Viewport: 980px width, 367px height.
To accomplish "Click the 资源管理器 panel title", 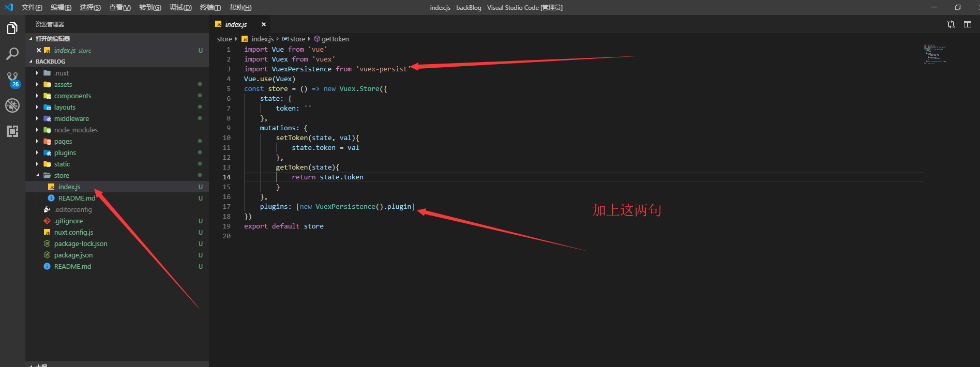I will tap(50, 24).
